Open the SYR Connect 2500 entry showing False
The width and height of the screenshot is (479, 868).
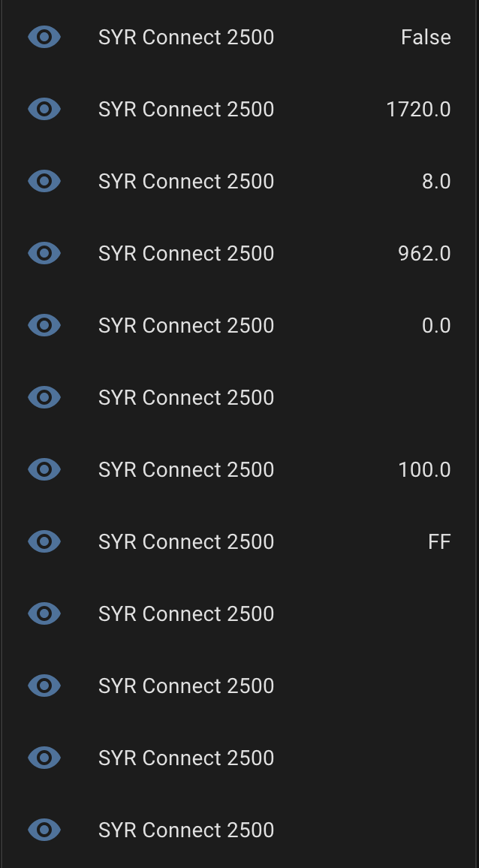pos(186,37)
